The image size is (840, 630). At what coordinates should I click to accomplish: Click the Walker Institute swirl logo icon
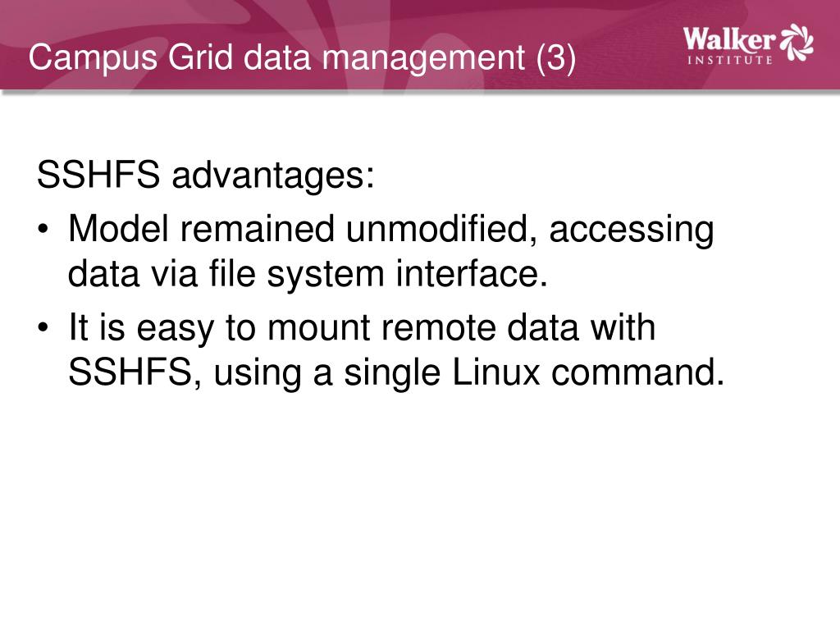click(x=797, y=43)
